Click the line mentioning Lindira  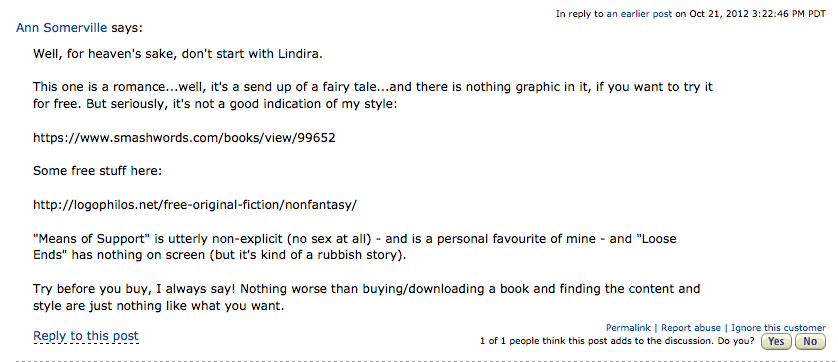click(177, 54)
